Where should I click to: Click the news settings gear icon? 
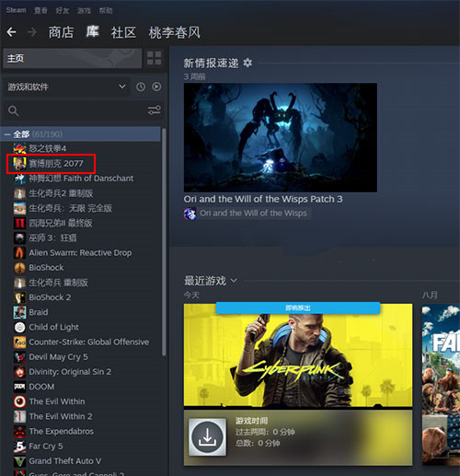coord(247,63)
